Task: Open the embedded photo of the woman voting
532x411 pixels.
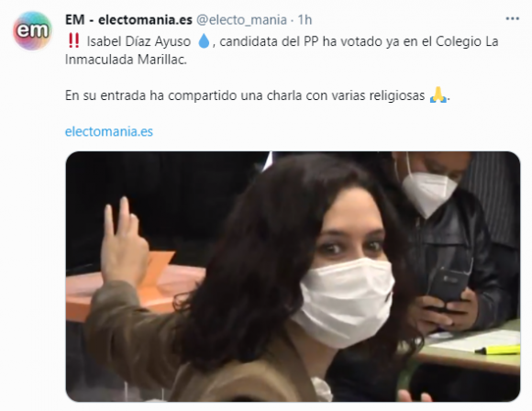Action: (293, 277)
